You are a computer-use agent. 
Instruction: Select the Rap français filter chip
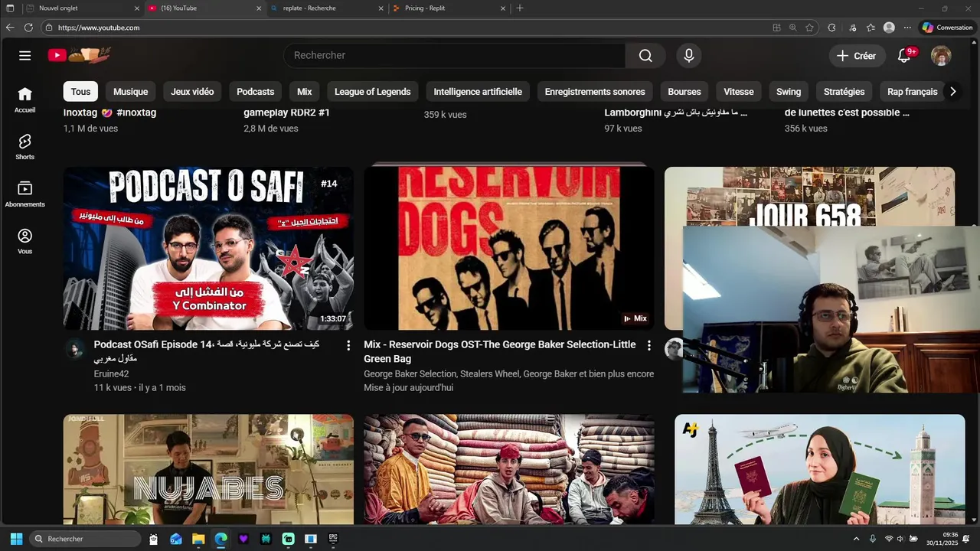coord(912,92)
